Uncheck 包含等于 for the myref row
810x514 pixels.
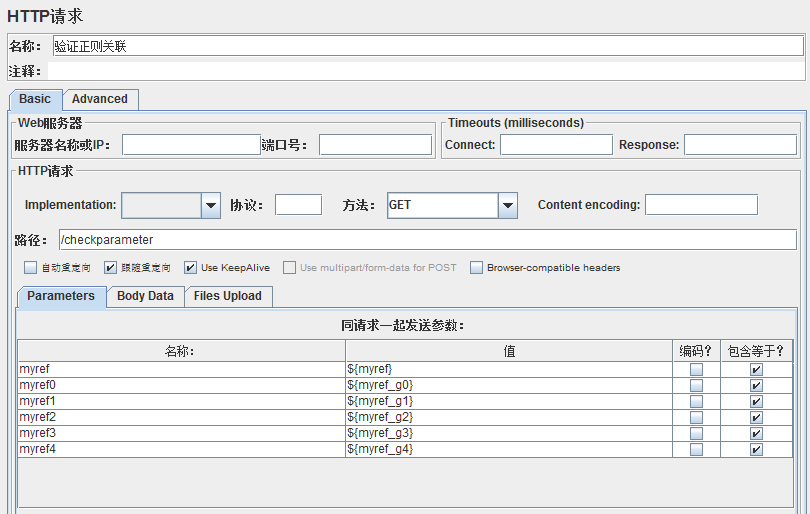(756, 369)
